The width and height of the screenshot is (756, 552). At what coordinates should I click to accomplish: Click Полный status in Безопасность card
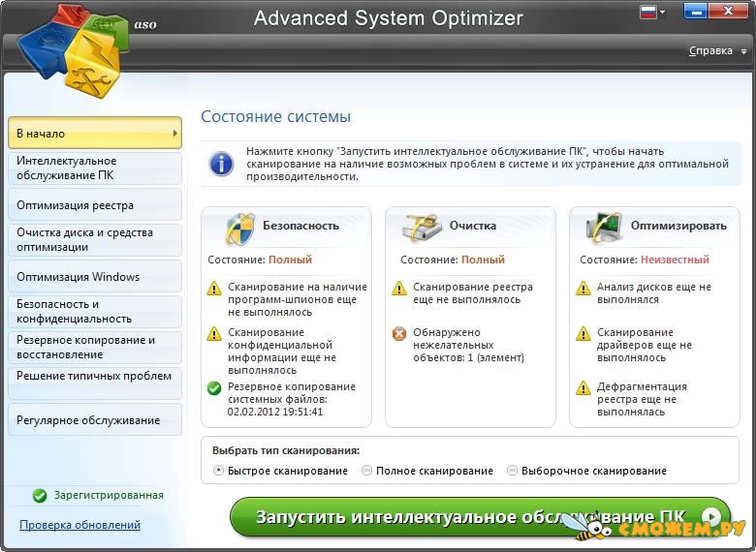290,260
